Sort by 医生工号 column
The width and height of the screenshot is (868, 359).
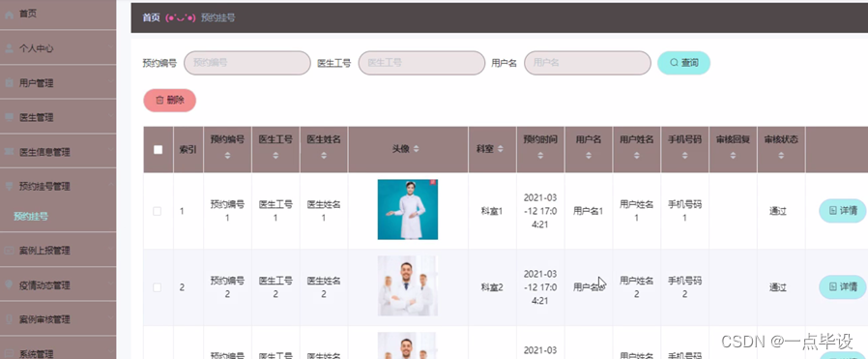(275, 157)
